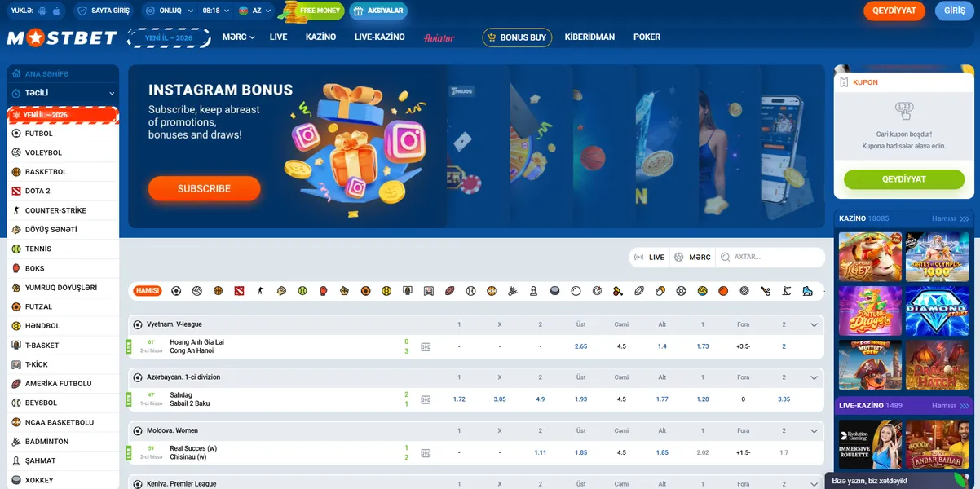Expand the ONLUQ dropdown in top bar
Viewport: 980px width, 489px height.
[173, 11]
